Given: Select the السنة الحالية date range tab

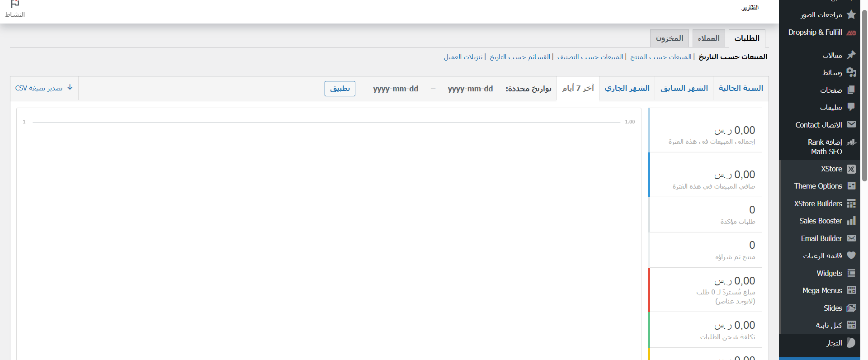Looking at the screenshot, I should point(741,89).
